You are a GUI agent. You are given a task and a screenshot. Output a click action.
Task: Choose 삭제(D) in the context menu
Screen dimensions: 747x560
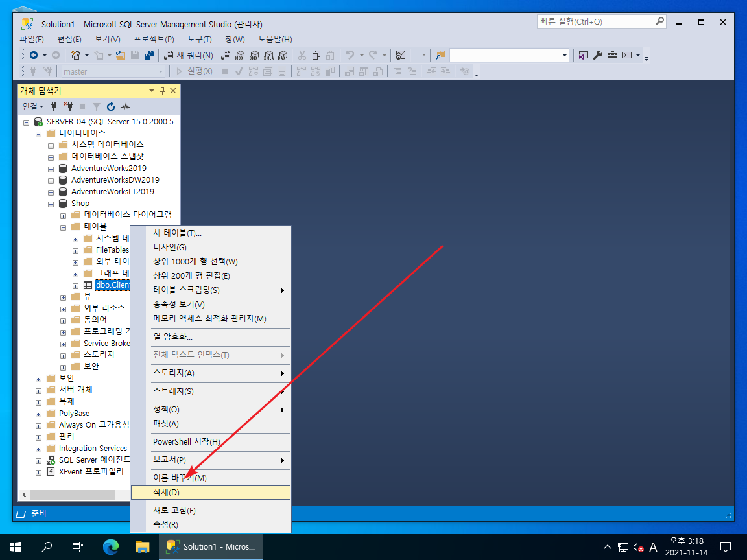(x=211, y=493)
